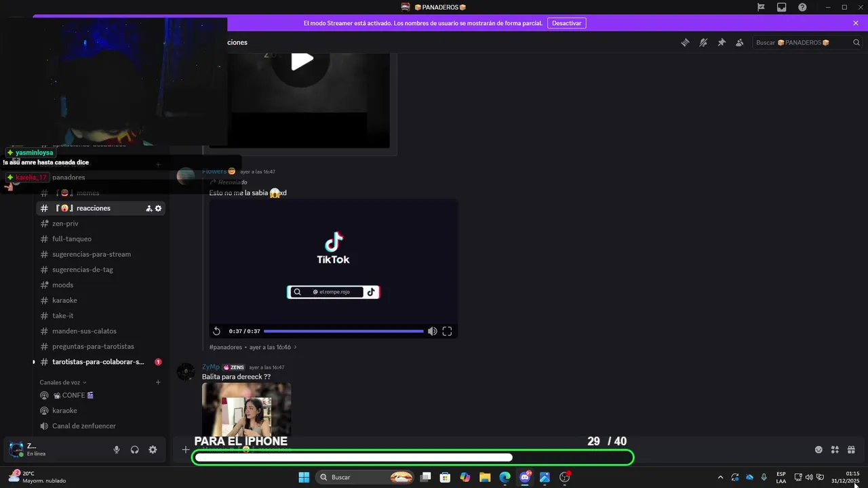The width and height of the screenshot is (868, 488).
Task: Open emoji picker in message bar
Action: point(818,449)
